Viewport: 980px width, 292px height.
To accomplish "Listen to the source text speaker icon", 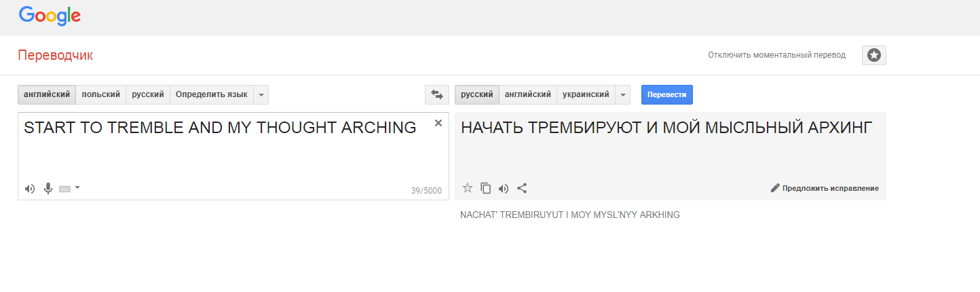I will [x=30, y=188].
